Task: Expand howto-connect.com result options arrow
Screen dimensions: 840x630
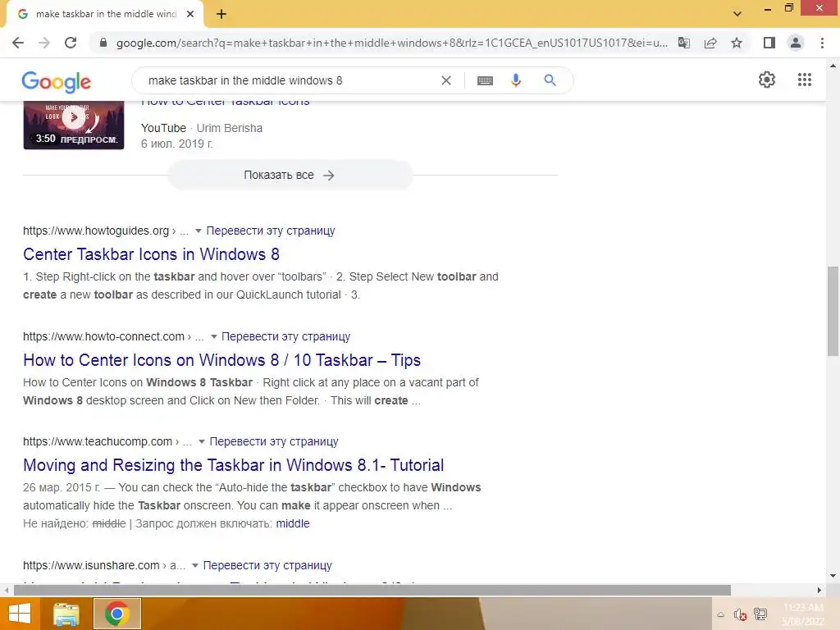Action: point(214,336)
